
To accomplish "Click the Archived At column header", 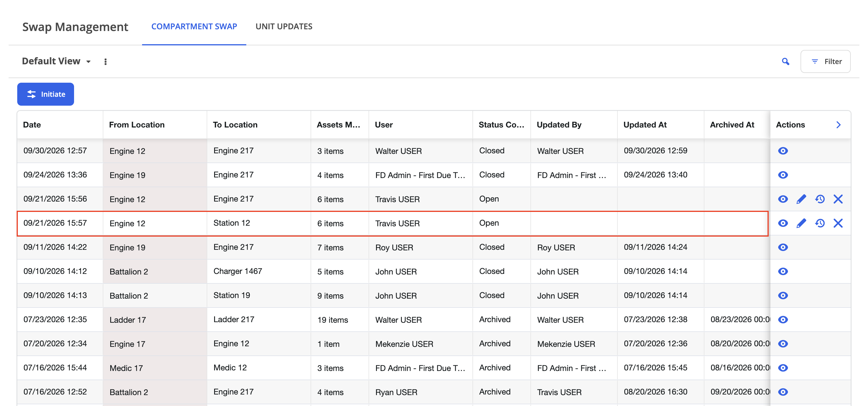I will click(x=737, y=125).
